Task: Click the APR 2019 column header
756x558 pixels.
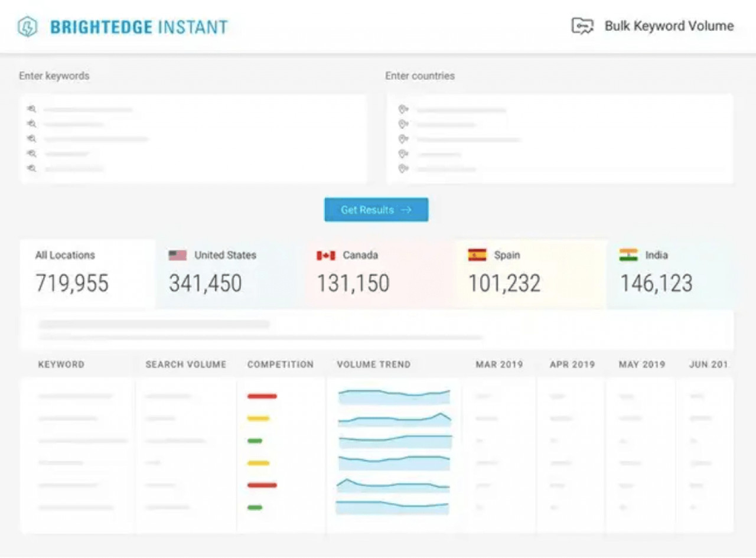Action: pos(572,364)
